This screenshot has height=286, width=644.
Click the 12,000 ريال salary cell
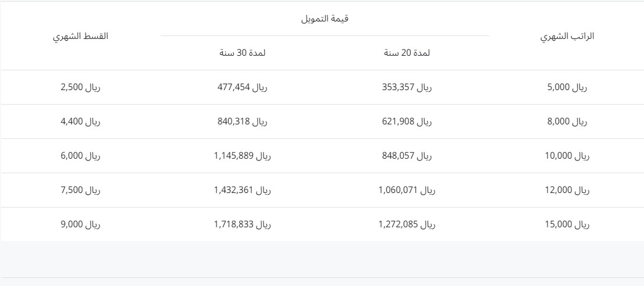coord(567,191)
